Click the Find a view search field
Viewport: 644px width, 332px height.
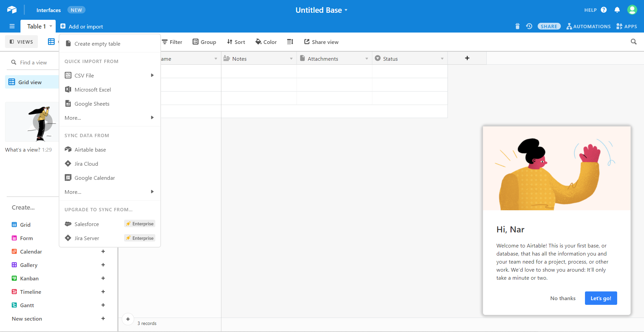pos(33,62)
